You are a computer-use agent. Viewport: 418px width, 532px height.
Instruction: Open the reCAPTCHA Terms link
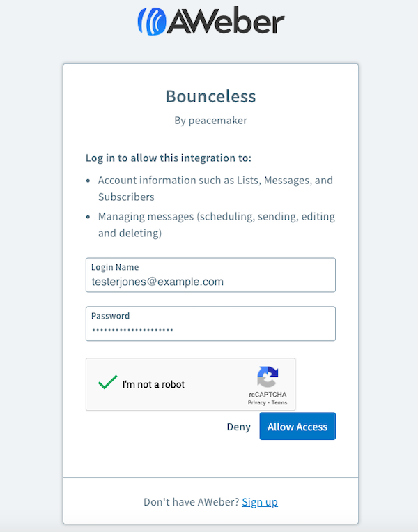[x=279, y=403]
